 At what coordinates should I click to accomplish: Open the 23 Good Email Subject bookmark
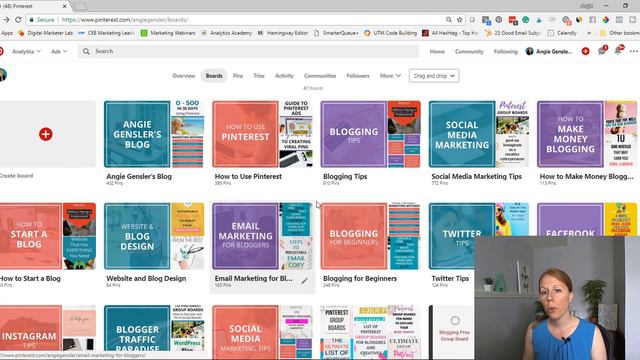point(513,33)
